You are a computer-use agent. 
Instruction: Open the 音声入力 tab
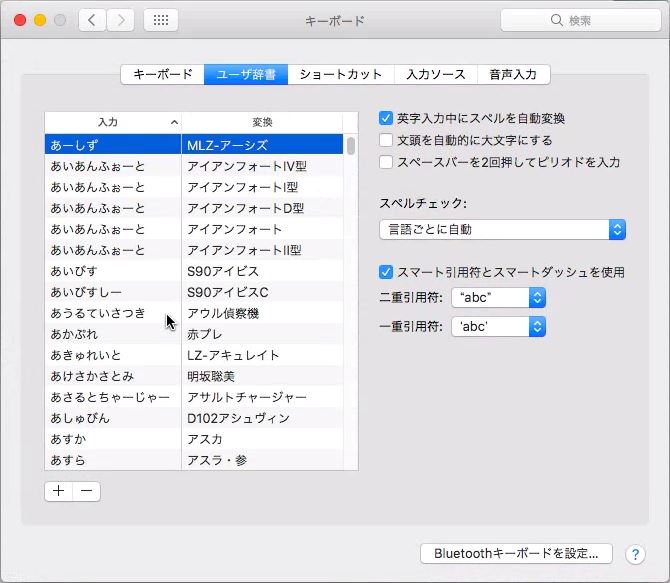pos(514,75)
